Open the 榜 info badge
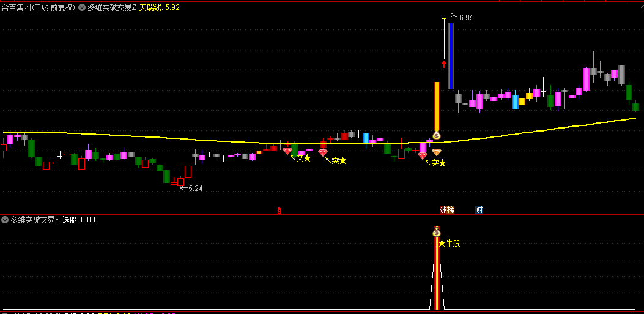 [451, 209]
